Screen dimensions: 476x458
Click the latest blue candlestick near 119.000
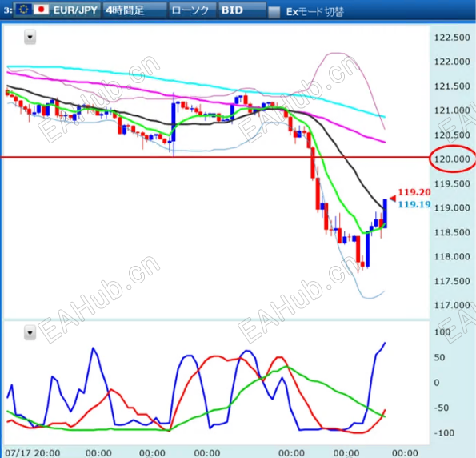pyautogui.click(x=385, y=213)
